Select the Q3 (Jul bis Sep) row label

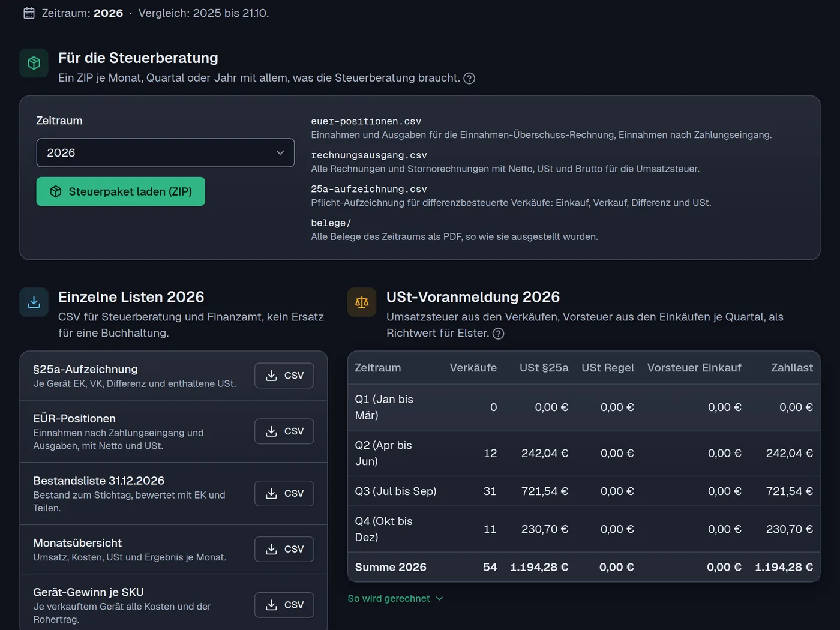point(395,491)
